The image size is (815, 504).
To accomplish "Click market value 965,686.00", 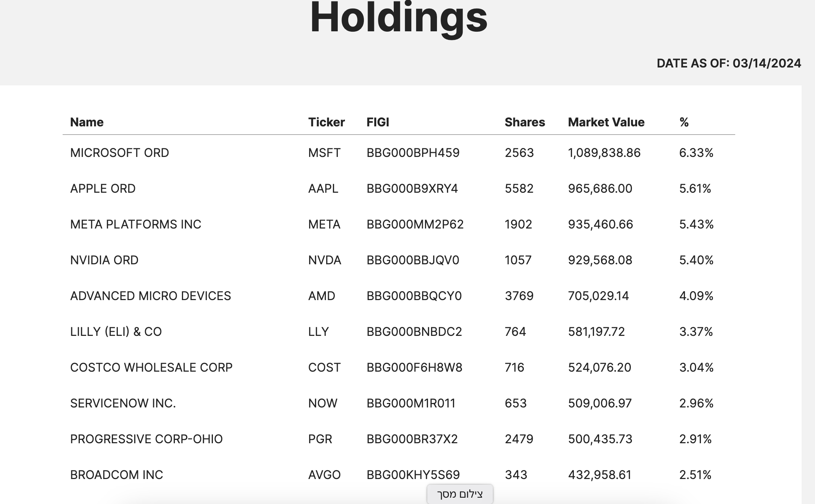I will [600, 189].
